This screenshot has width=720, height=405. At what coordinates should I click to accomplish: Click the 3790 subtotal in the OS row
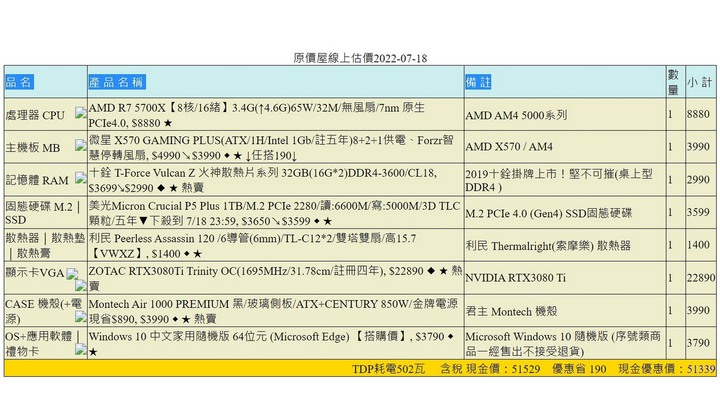coord(698,343)
